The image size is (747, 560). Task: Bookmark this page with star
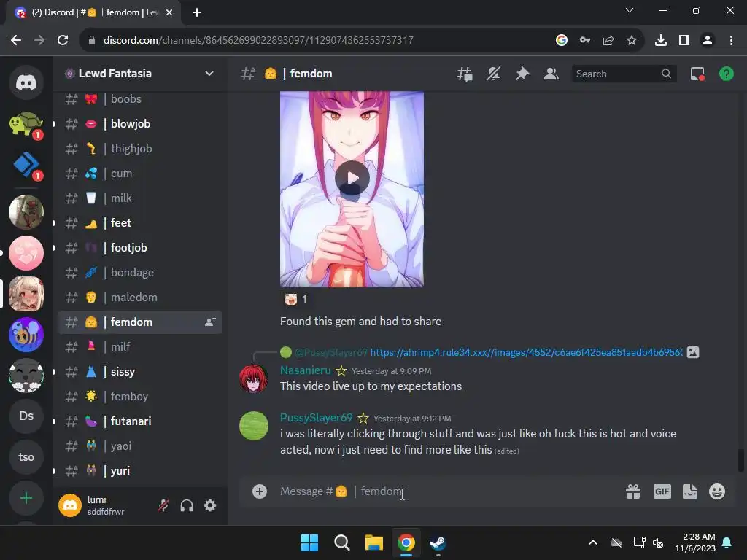(x=631, y=40)
